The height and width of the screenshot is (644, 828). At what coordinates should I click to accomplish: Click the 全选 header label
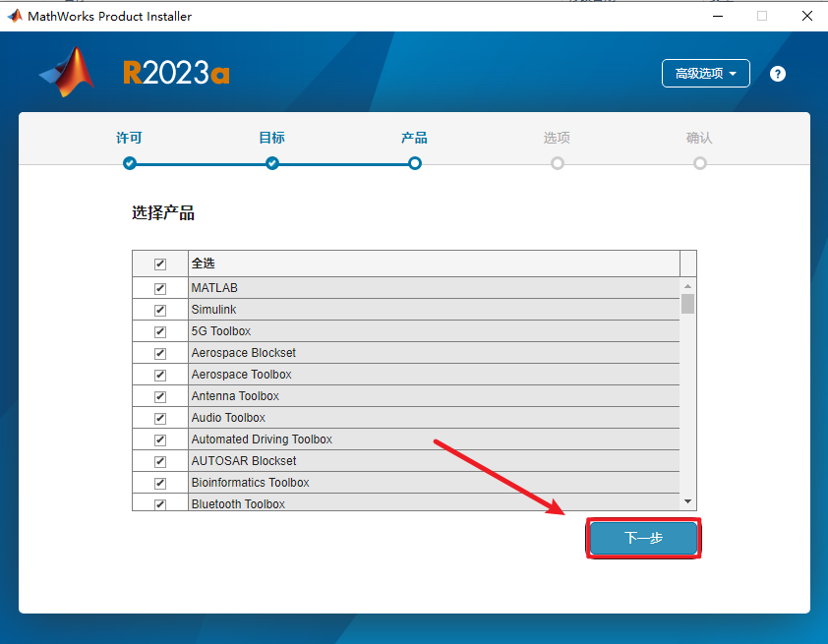point(203,263)
